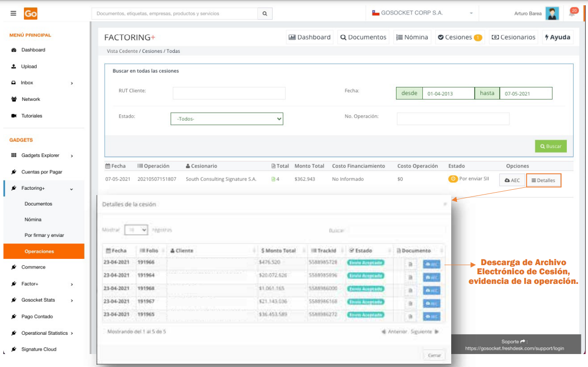Toggle the hamburger menu icon

pyautogui.click(x=13, y=13)
